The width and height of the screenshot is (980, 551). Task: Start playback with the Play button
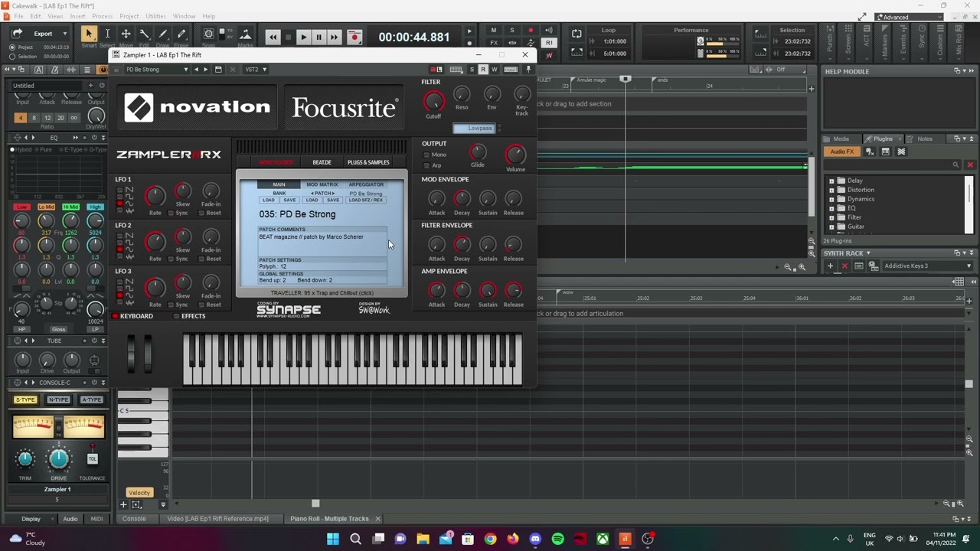tap(303, 37)
